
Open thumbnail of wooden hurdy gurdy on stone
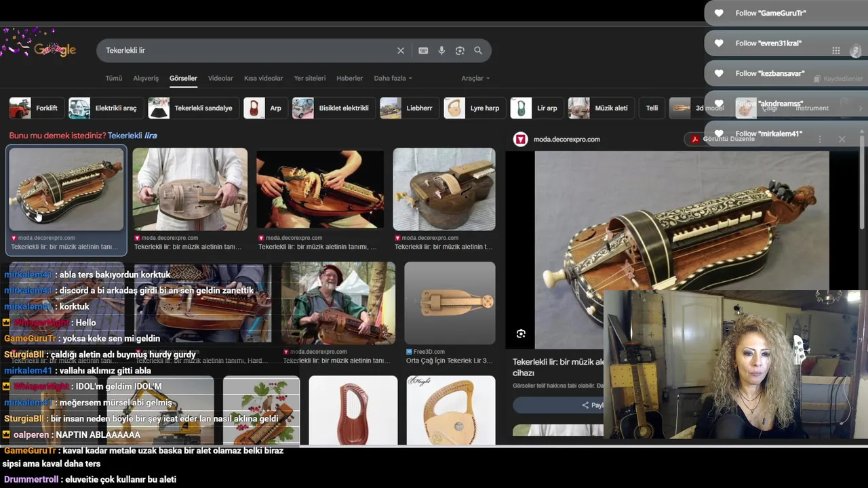click(x=444, y=189)
